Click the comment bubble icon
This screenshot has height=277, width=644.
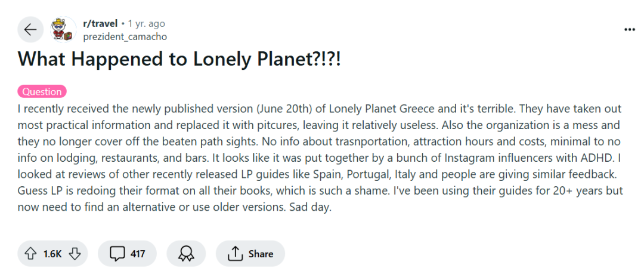point(117,254)
